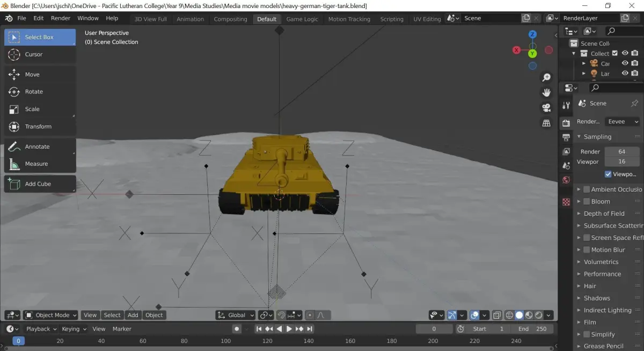Click the zoom magnifier viewport icon
The height and width of the screenshot is (351, 644).
point(546,78)
